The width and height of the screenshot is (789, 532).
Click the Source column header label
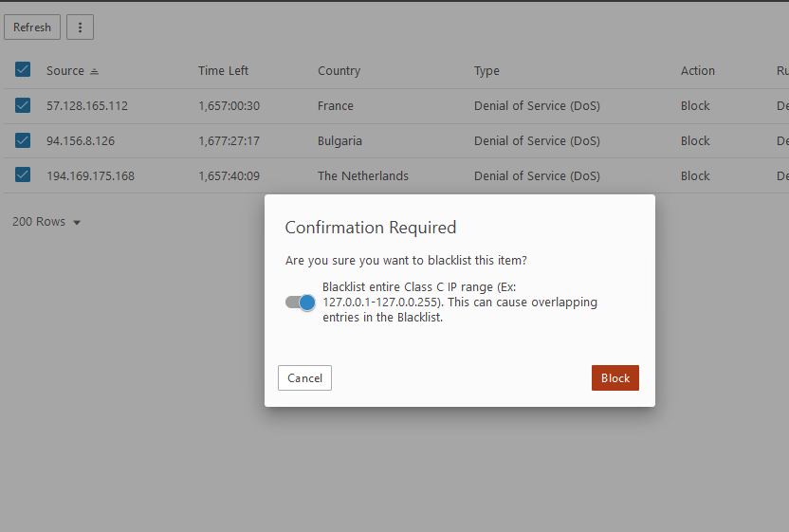click(x=64, y=71)
